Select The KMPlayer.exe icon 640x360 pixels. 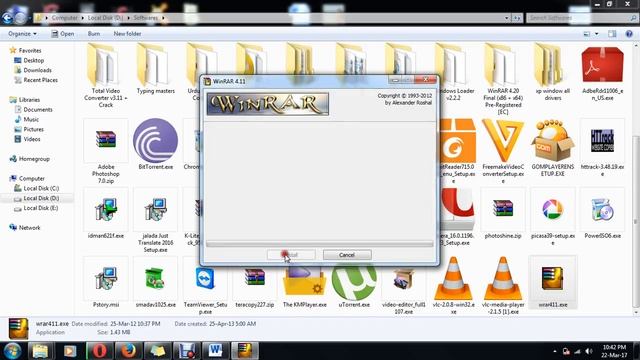(x=304, y=281)
